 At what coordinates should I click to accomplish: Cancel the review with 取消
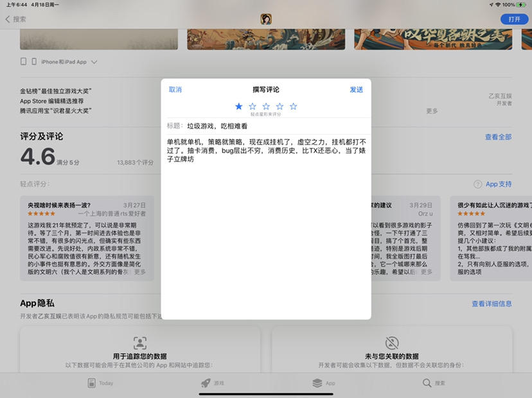tap(175, 89)
